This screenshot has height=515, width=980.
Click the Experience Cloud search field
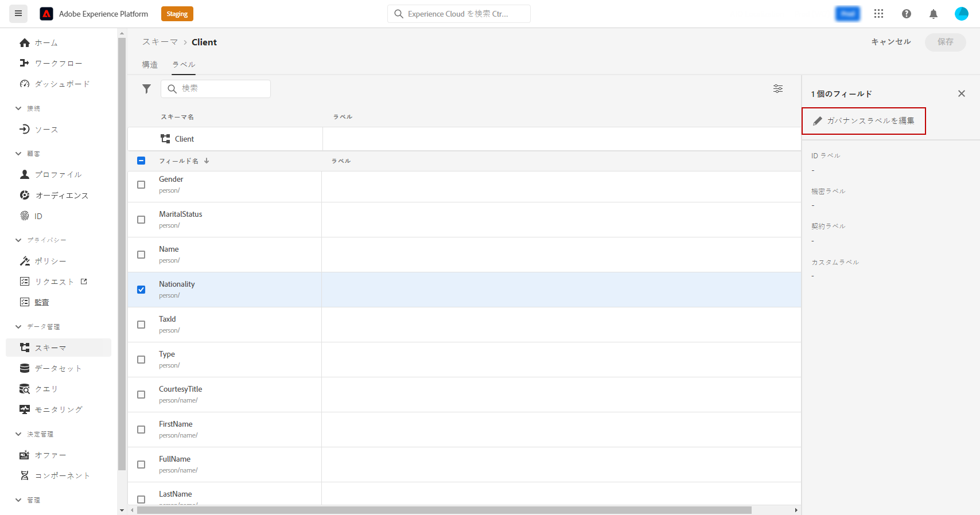pyautogui.click(x=459, y=14)
